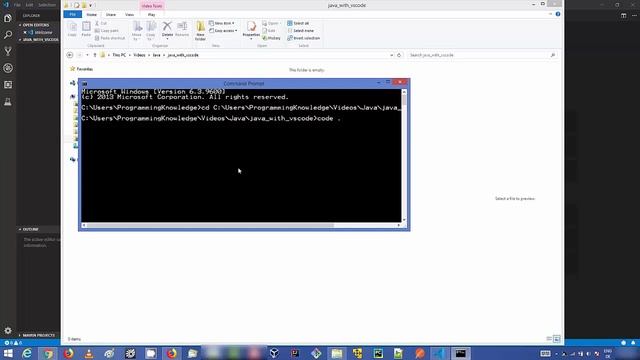Click Java in breadcrumb path

point(156,55)
